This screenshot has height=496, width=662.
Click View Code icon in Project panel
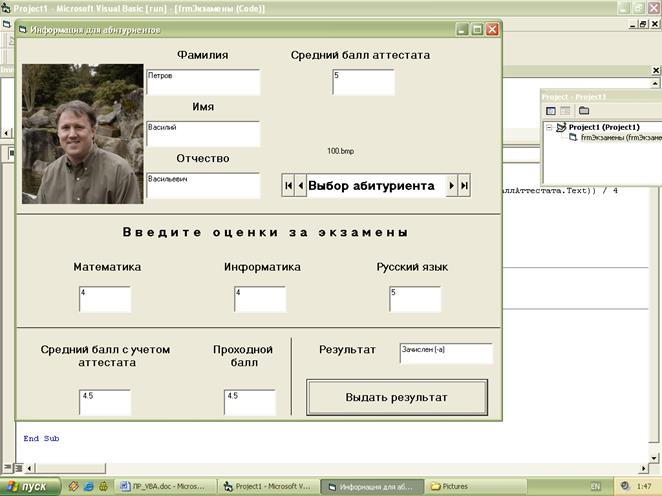tap(550, 111)
